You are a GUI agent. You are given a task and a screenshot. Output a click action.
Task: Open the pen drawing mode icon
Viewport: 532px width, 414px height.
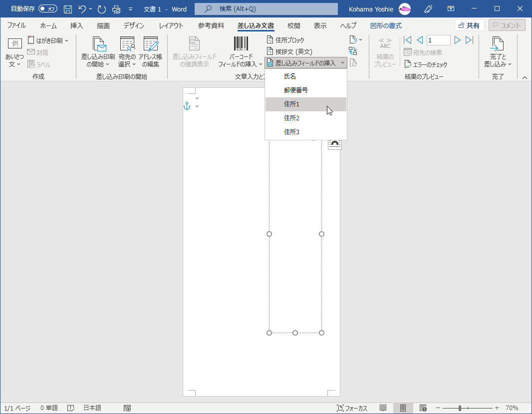(x=428, y=9)
